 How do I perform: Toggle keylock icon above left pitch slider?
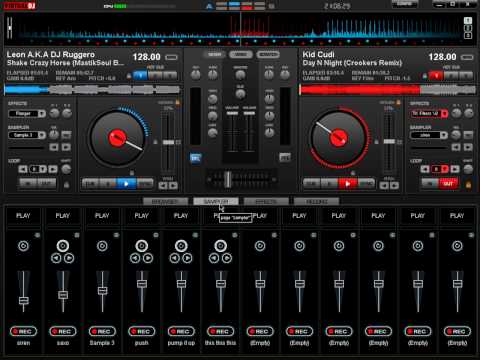click(178, 102)
